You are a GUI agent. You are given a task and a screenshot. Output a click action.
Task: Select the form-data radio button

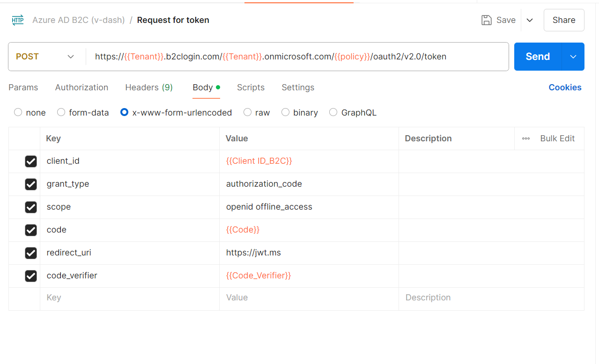pos(61,112)
